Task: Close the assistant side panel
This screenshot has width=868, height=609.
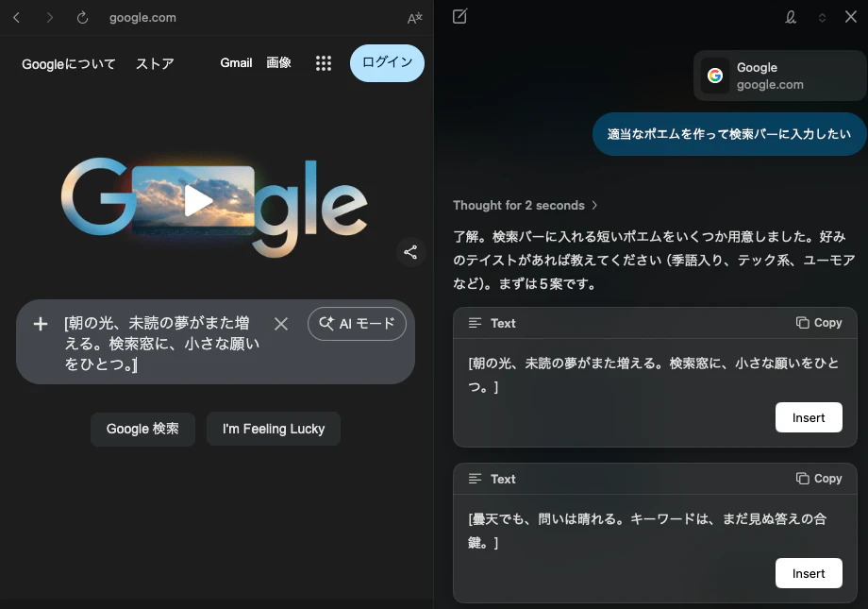Action: 851,17
